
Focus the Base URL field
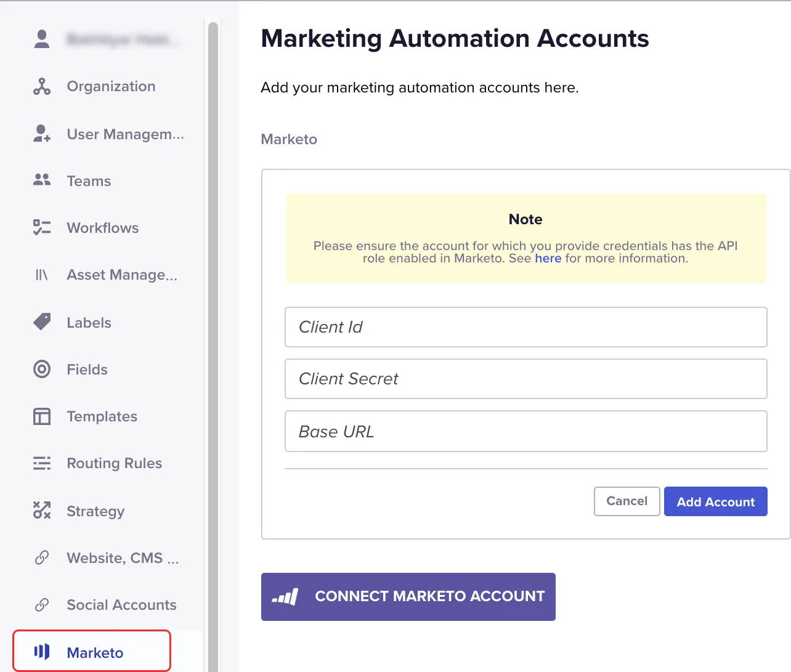(x=526, y=431)
